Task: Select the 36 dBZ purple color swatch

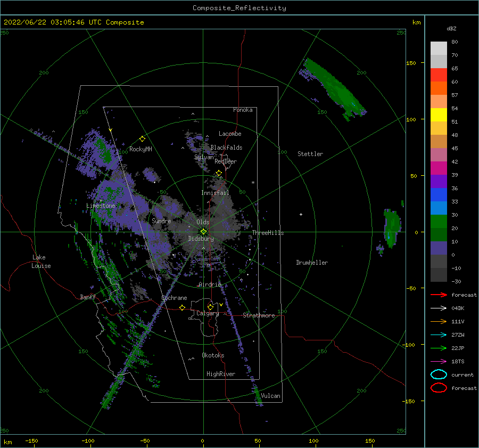Action: 439,181
